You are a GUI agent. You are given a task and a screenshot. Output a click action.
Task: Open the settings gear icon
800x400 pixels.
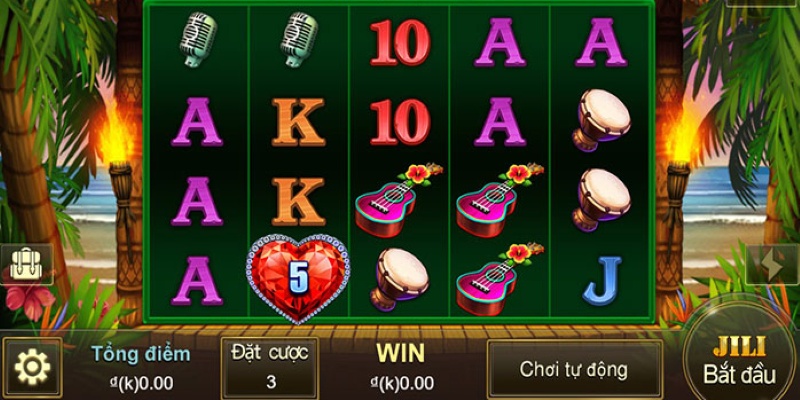tap(32, 367)
